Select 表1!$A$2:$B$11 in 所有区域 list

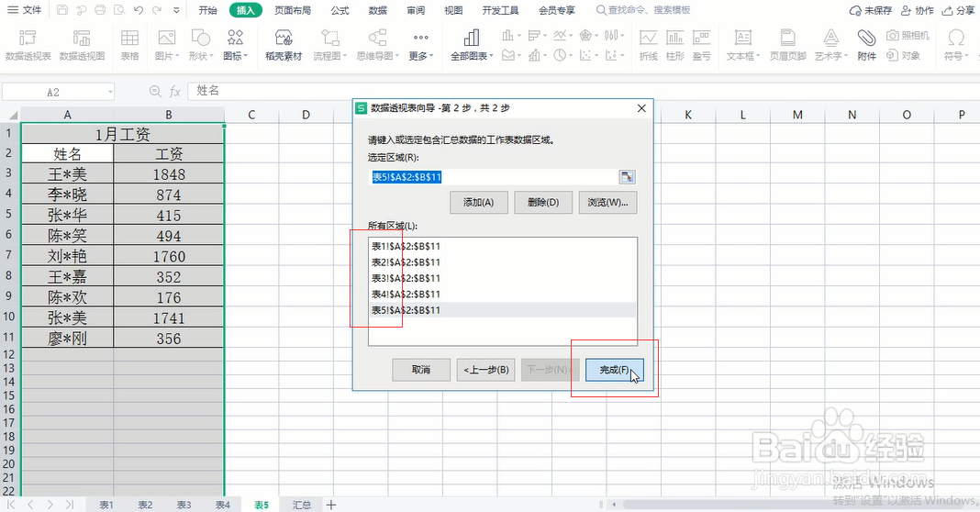coord(502,246)
